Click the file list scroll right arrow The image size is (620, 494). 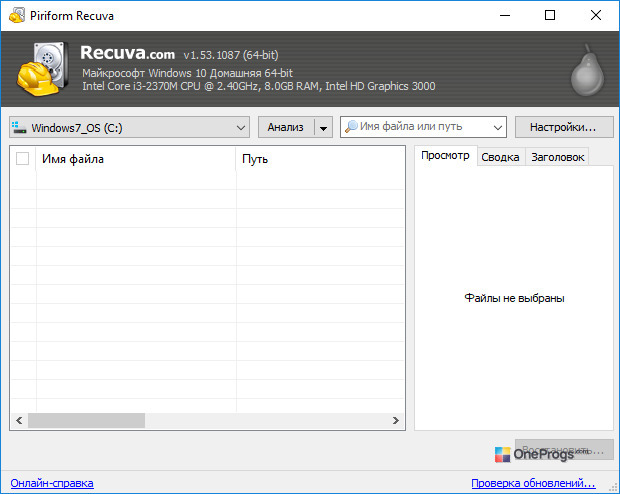coord(396,420)
